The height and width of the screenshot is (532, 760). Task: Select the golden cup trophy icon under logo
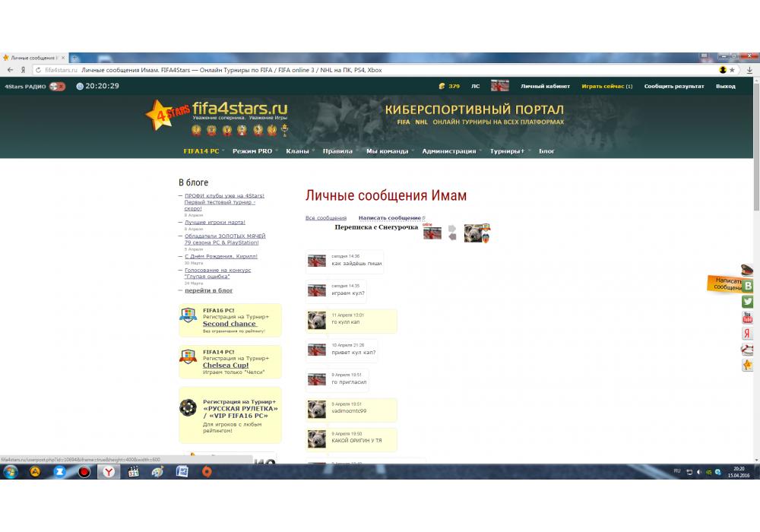284,130
